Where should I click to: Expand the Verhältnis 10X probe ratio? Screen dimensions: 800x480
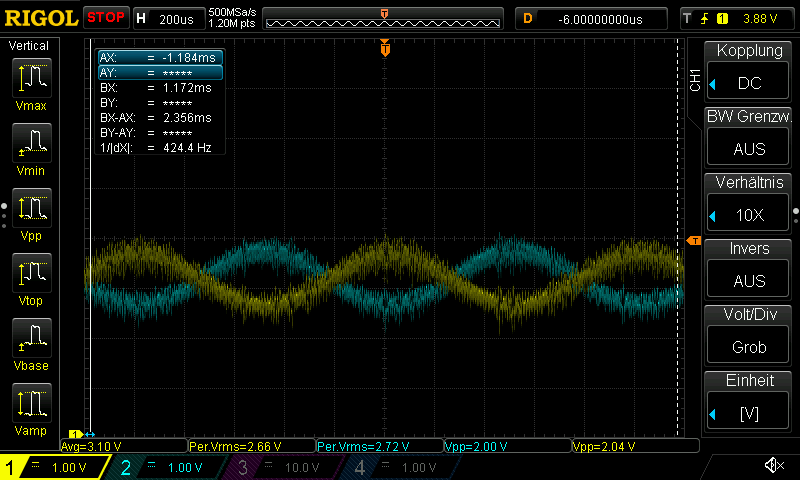pyautogui.click(x=749, y=203)
